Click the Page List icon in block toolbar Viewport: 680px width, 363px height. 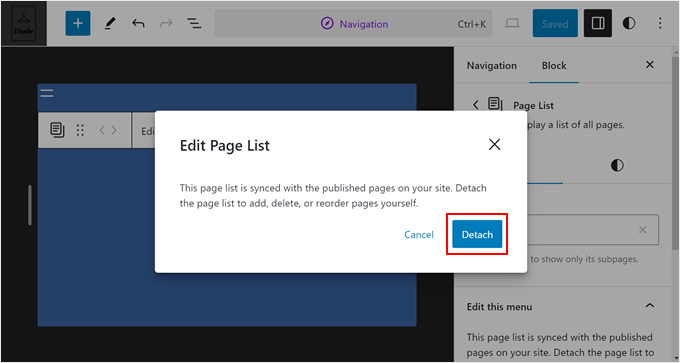coord(57,130)
